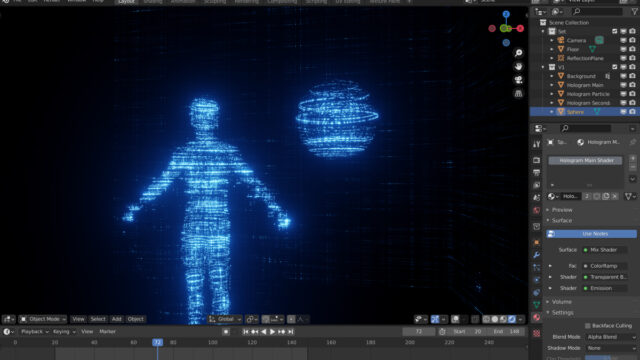Toggle Backface Culling checkbox
The height and width of the screenshot is (360, 640).
(588, 326)
